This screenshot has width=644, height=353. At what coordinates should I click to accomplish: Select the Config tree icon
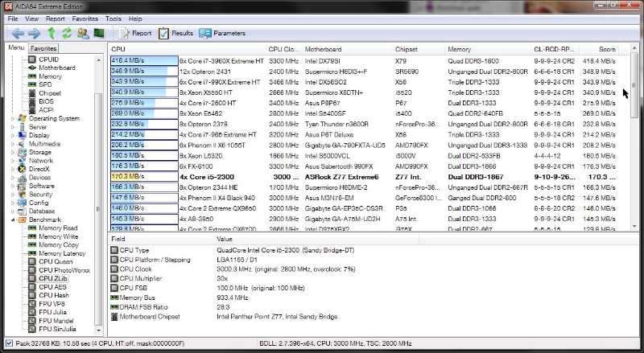23,203
